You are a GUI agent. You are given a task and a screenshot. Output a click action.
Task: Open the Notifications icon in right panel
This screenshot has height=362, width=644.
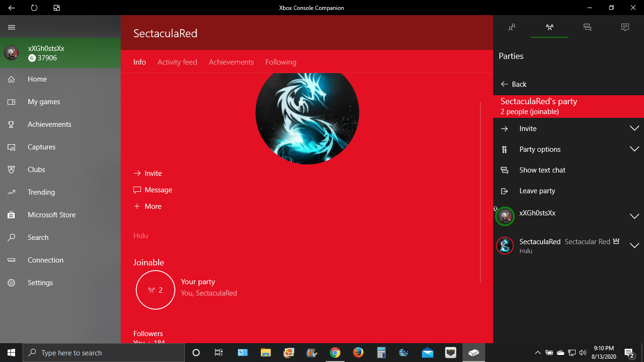[625, 27]
